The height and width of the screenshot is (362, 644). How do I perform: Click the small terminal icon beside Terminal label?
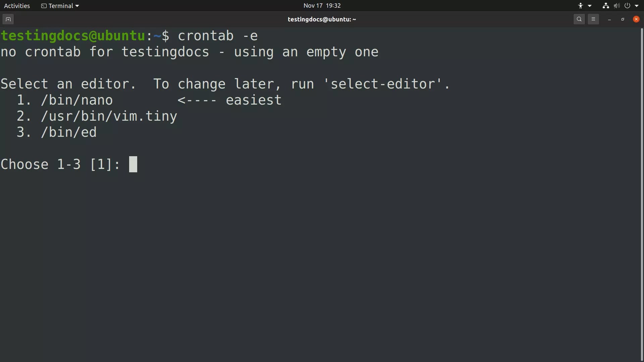click(x=44, y=6)
